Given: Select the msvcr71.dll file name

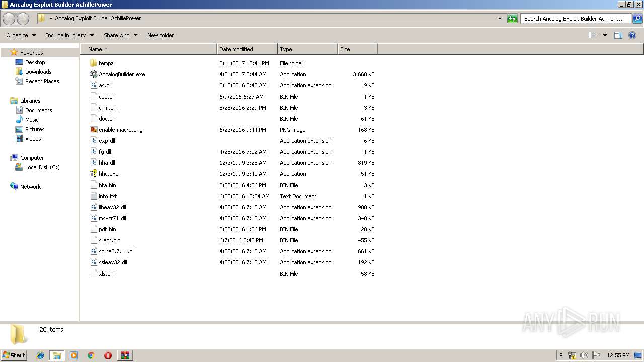Looking at the screenshot, I should pyautogui.click(x=112, y=218).
